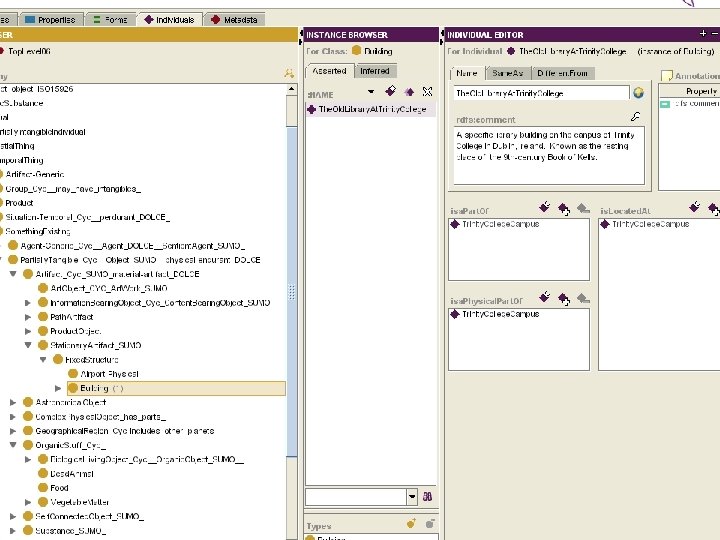Click the find instance binoculars icon
The image size is (720, 540).
pyautogui.click(x=427, y=496)
